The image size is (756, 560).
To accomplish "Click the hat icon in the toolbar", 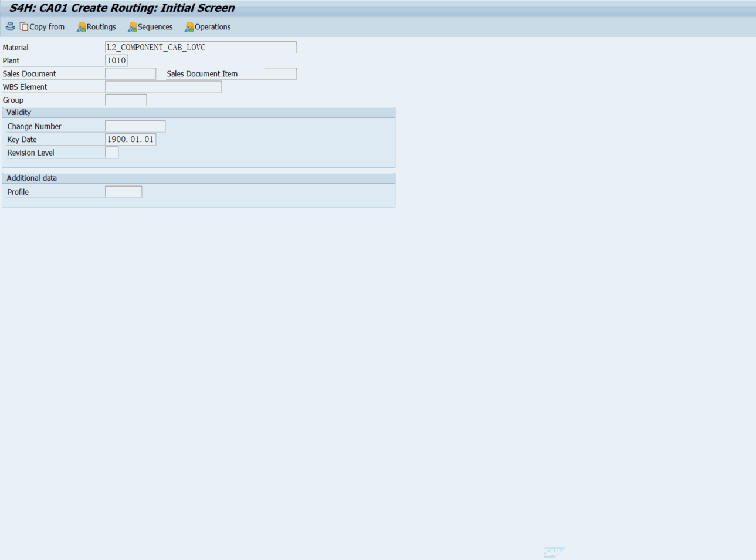I will click(x=10, y=26).
